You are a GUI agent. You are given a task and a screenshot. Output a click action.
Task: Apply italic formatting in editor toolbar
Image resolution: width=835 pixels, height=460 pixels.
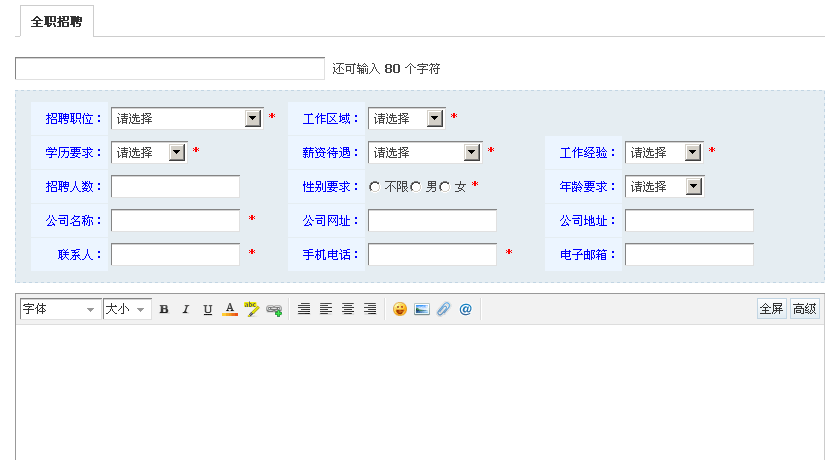186,309
